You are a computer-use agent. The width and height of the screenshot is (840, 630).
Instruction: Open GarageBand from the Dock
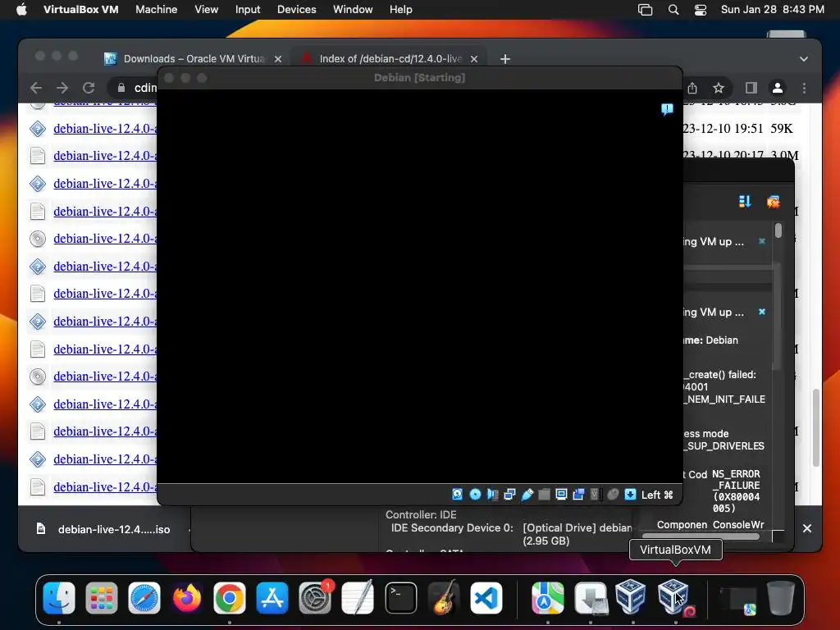[x=444, y=598]
